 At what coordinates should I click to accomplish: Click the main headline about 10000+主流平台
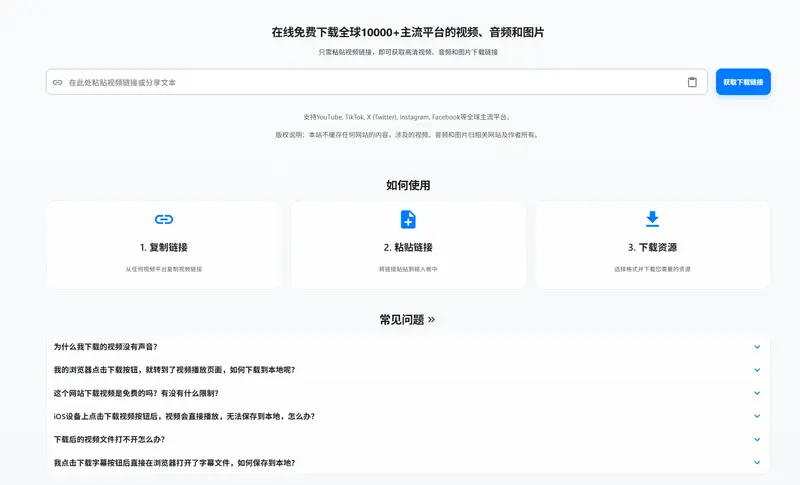coord(408,32)
